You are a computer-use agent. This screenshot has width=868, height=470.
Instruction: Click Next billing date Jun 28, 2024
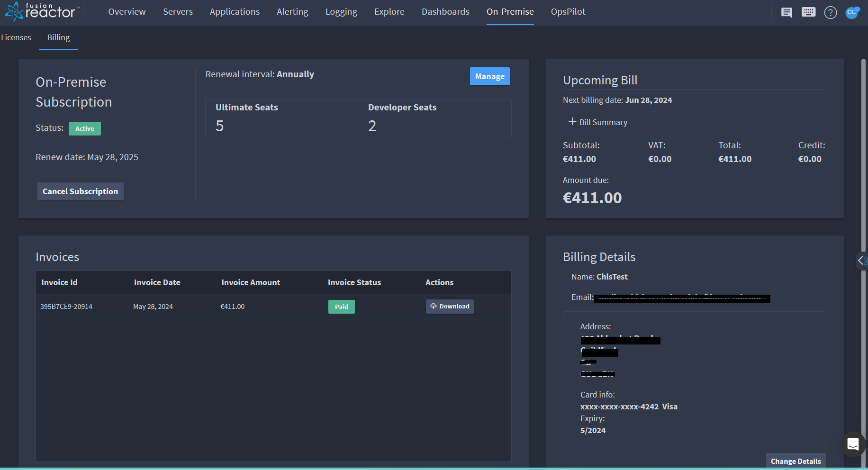pos(617,100)
